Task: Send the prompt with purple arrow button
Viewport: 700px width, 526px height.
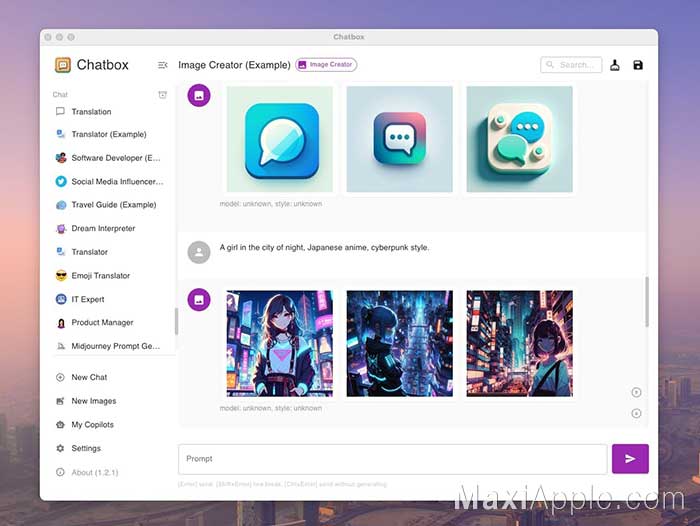Action: click(x=630, y=459)
